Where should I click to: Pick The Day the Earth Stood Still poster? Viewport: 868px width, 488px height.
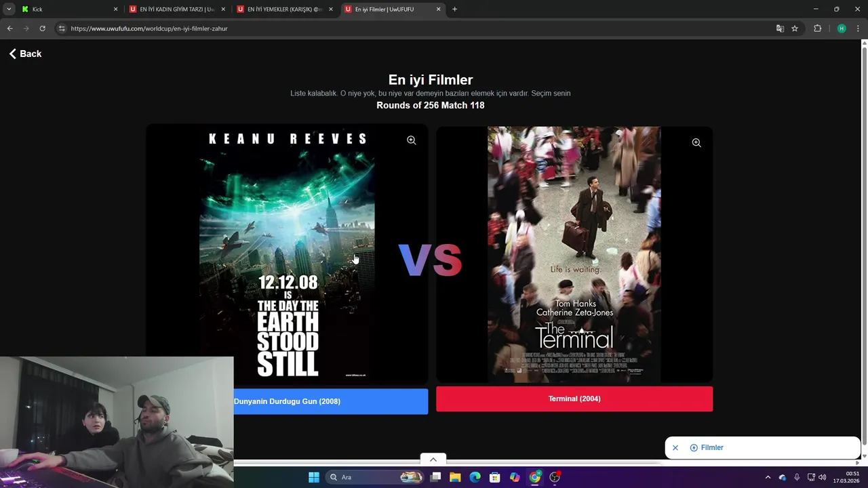point(288,254)
